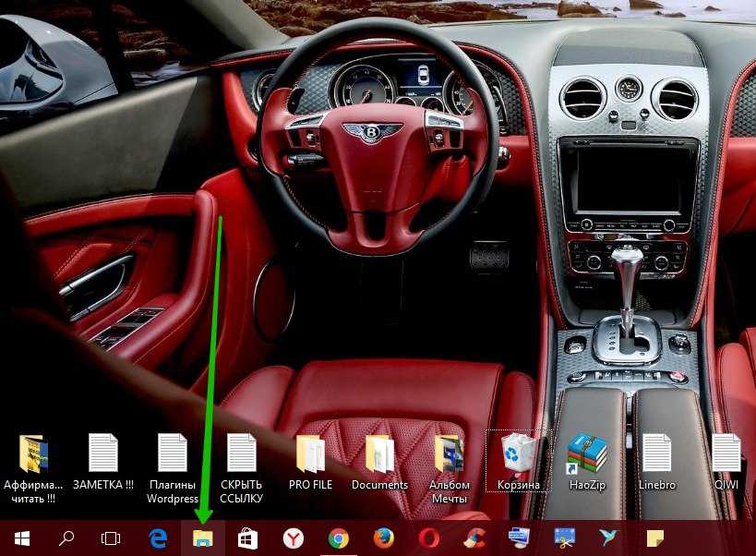Launch Mozilla Firefox from the taskbar
The width and height of the screenshot is (756, 556).
(383, 538)
